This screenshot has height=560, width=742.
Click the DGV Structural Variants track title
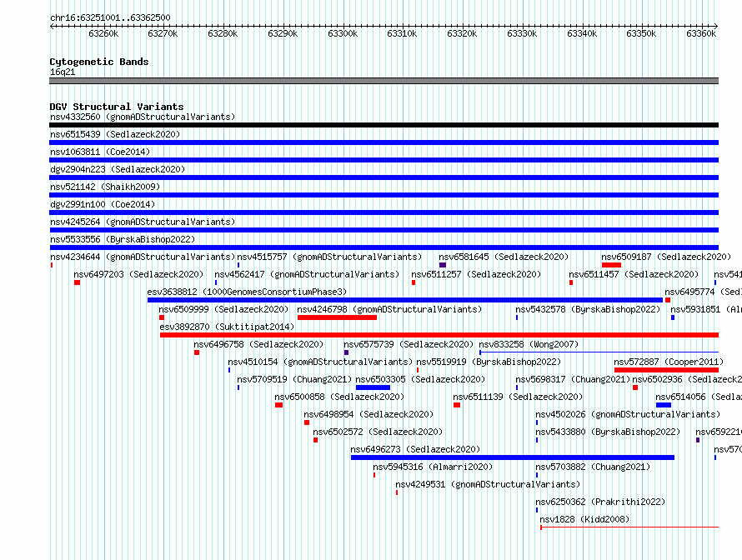(x=117, y=107)
